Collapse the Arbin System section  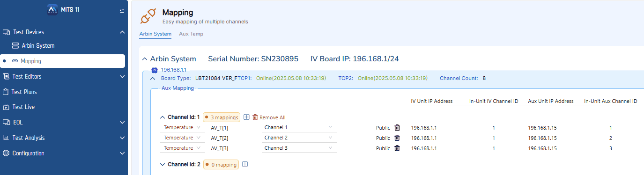(x=144, y=59)
